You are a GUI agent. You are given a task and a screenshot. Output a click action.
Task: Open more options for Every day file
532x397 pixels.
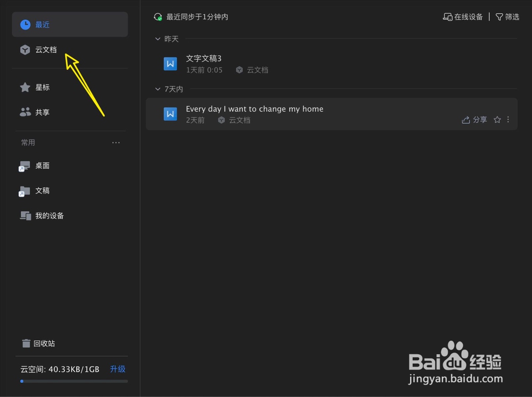click(x=508, y=120)
